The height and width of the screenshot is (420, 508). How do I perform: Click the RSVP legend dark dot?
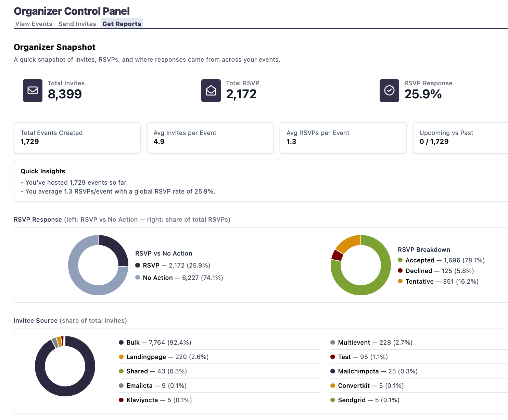coord(138,265)
